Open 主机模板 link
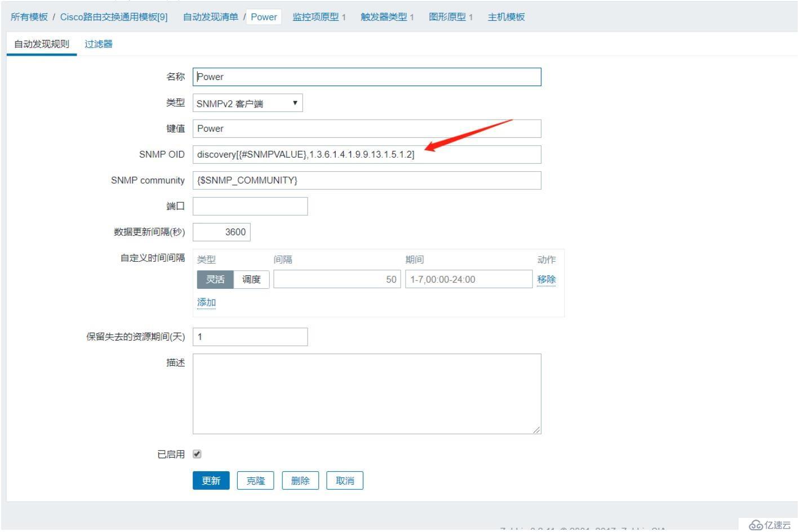The height and width of the screenshot is (532, 800). point(506,17)
